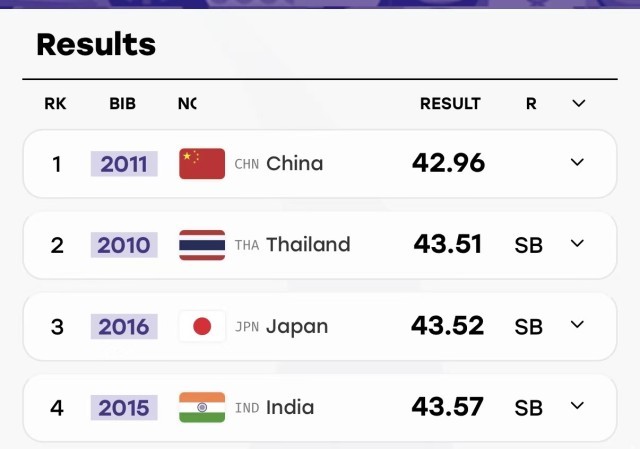Click the India flag icon
This screenshot has width=640, height=449.
pyautogui.click(x=202, y=407)
